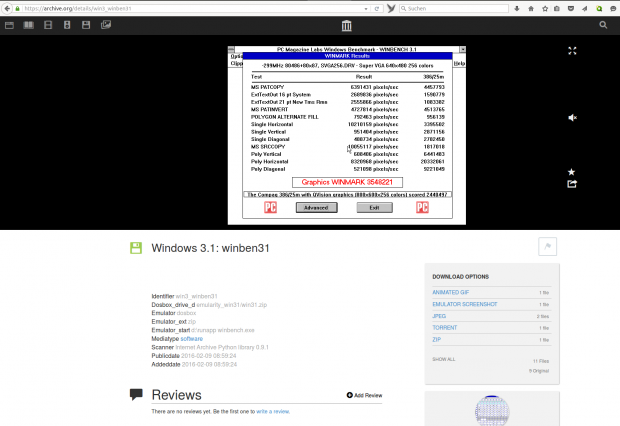The image size is (620, 426).
Task: Bookmark this page with the star icon
Action: pyautogui.click(x=545, y=8)
